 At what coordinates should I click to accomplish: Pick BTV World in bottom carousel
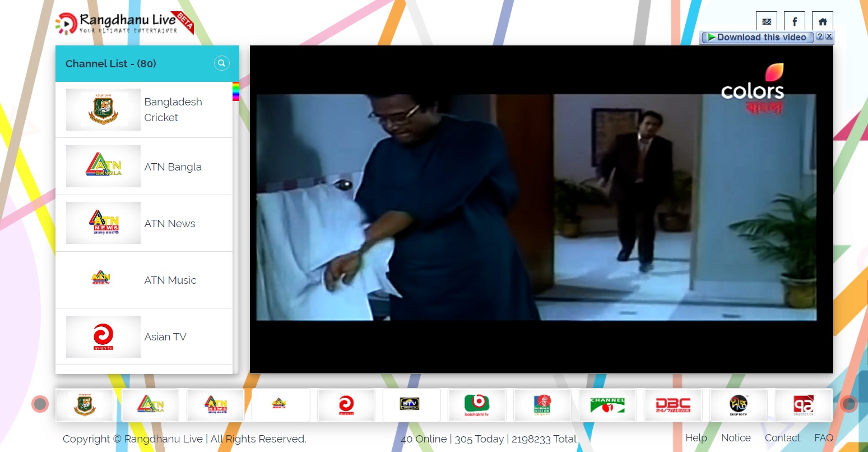pyautogui.click(x=412, y=405)
